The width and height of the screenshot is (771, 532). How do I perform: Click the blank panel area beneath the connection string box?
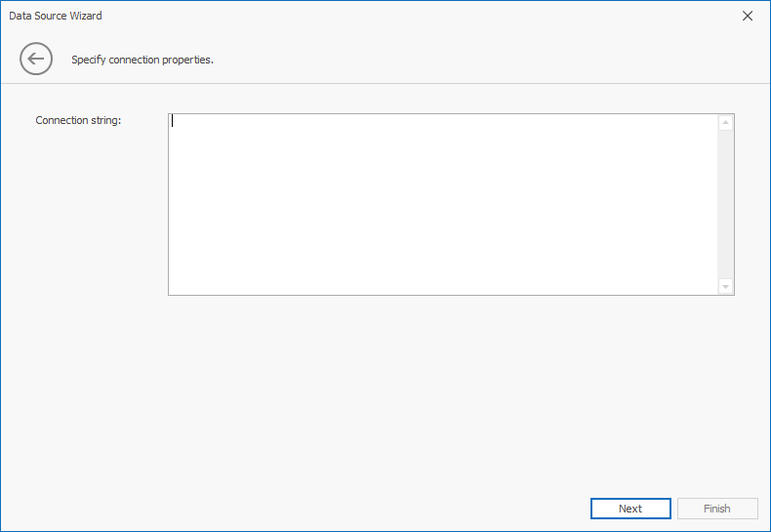pyautogui.click(x=449, y=390)
